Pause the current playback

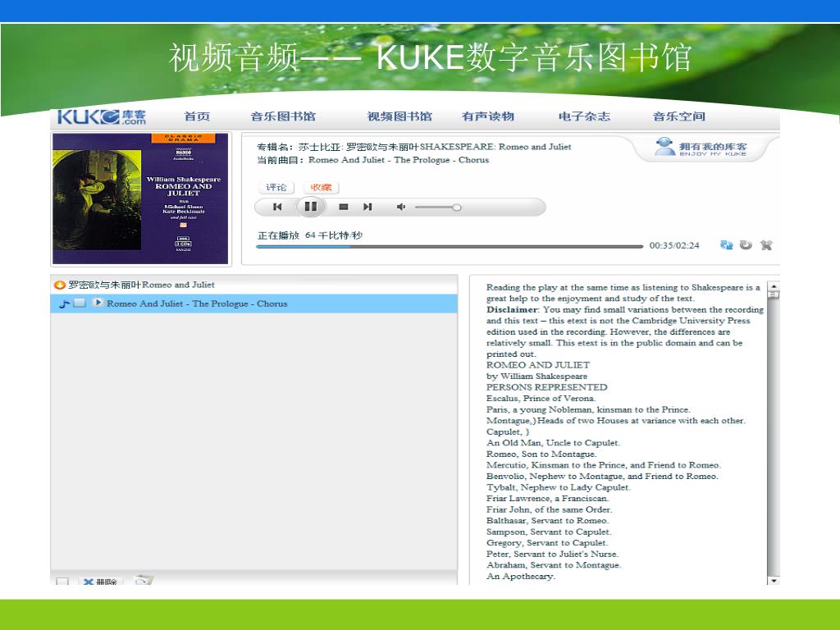[x=311, y=206]
